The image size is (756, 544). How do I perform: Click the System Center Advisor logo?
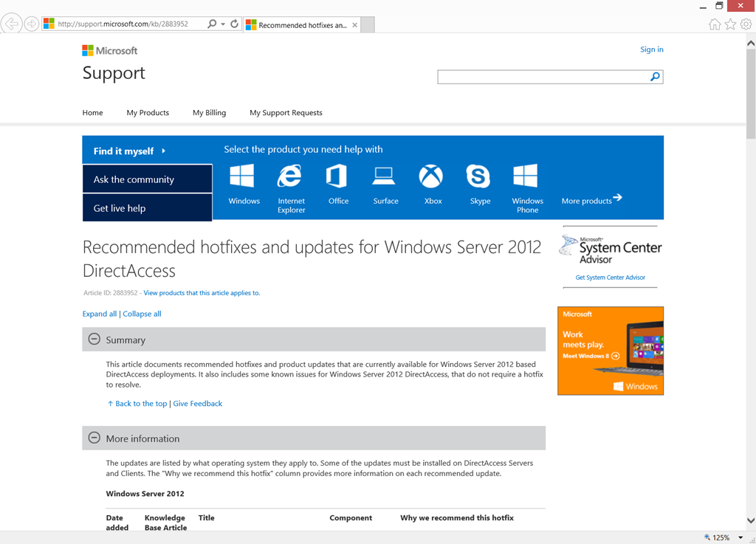pos(611,249)
